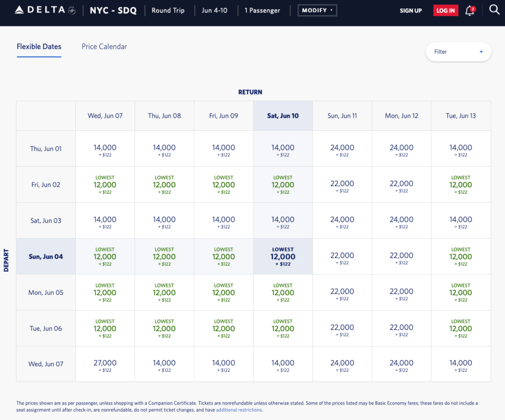Open the notifications bell icon
This screenshot has width=505, height=420.
pos(469,10)
